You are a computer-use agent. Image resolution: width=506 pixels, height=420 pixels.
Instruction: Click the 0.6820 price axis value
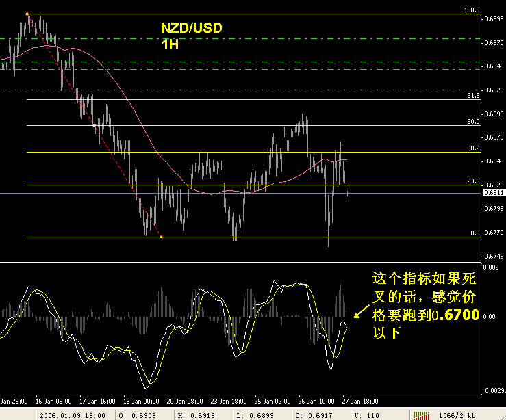pos(494,185)
